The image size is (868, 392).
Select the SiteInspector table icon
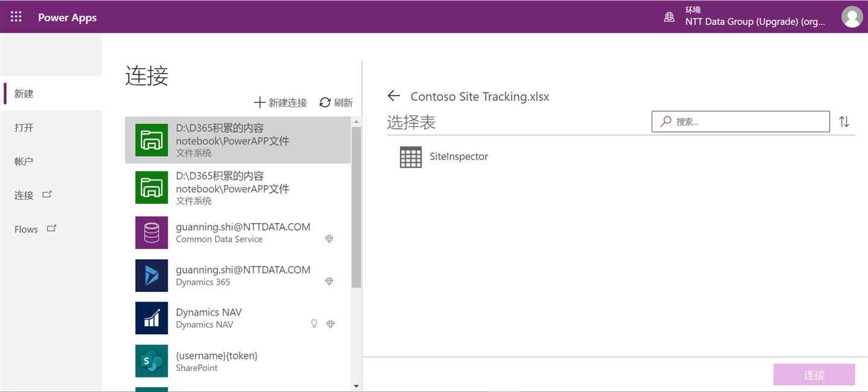pos(411,157)
